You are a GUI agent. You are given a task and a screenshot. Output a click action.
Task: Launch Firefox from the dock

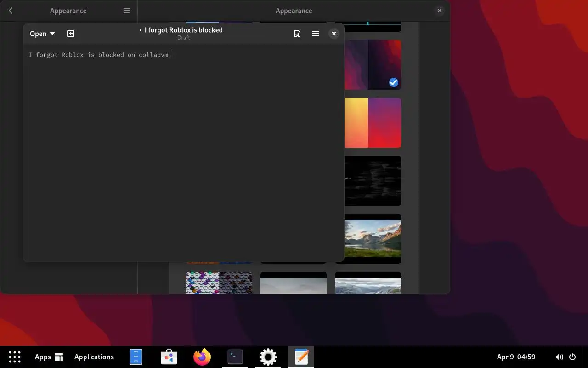[202, 357]
